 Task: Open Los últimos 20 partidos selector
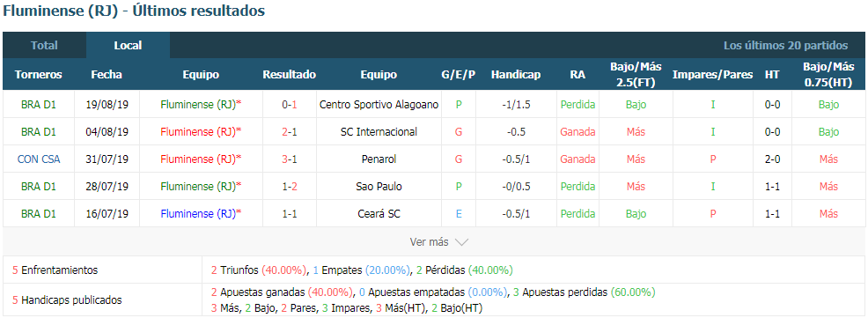tap(785, 46)
